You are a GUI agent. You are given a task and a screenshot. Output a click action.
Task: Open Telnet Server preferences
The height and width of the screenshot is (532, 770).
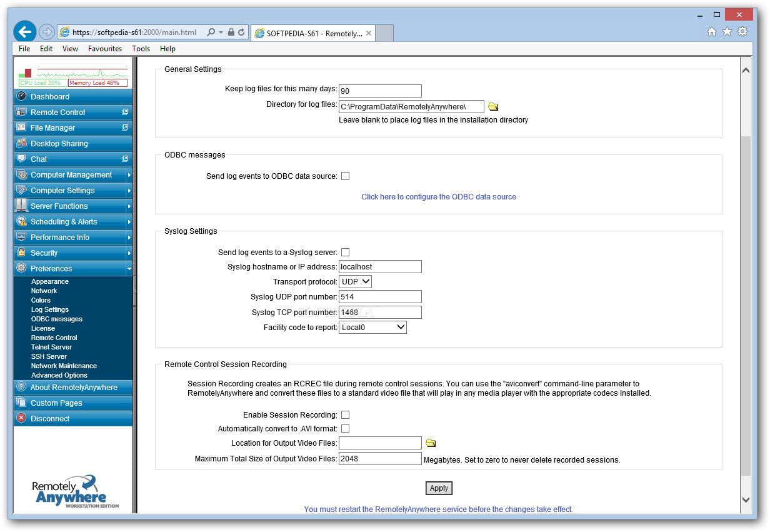pyautogui.click(x=51, y=347)
